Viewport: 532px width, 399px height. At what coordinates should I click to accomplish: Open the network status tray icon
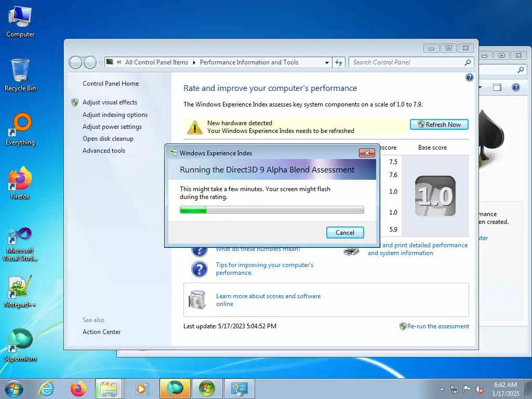454,389
